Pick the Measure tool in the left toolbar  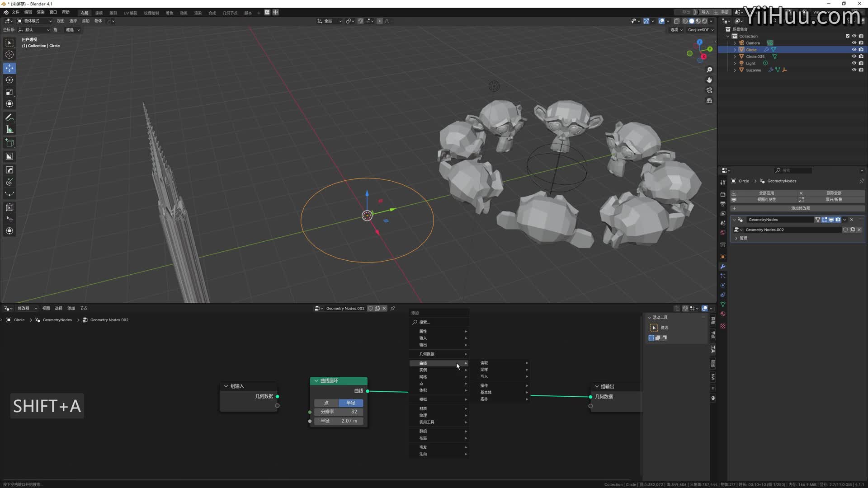(x=9, y=130)
